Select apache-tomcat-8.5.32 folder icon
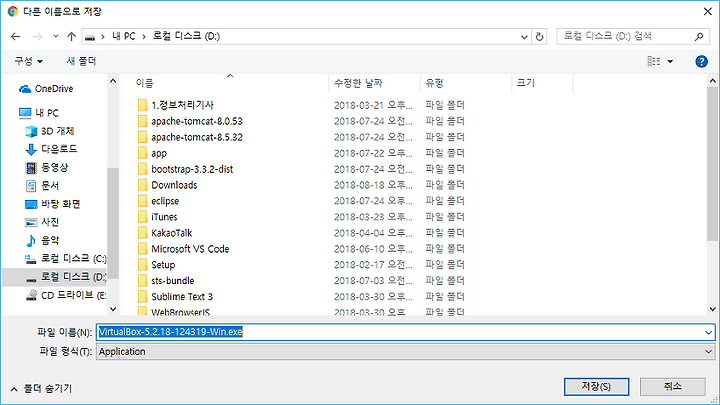The image size is (720, 405). point(143,137)
